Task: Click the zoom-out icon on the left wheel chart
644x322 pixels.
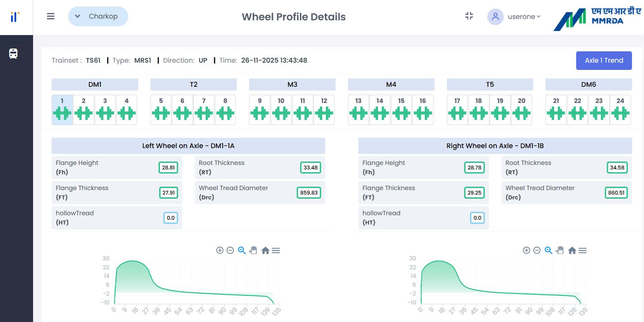Action: coord(231,250)
